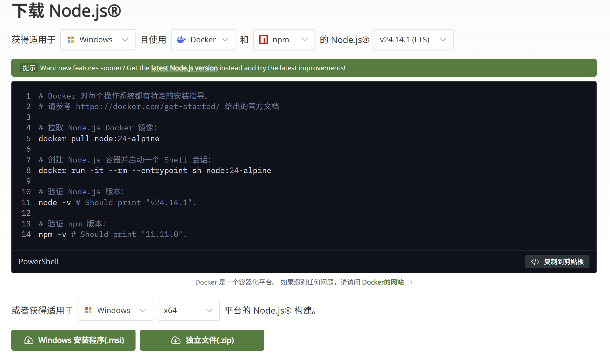Expand the top Windows OS dropdown chevron
This screenshot has width=610, height=364.
tap(125, 40)
